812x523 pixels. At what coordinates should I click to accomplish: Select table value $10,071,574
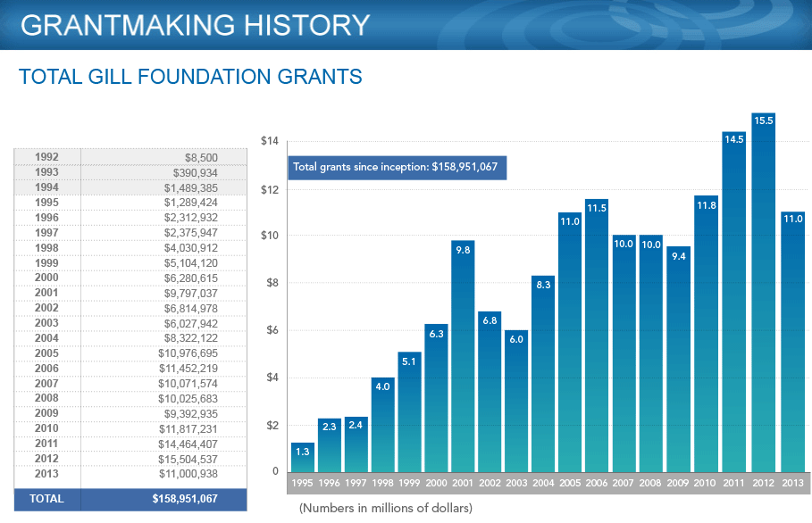point(188,384)
